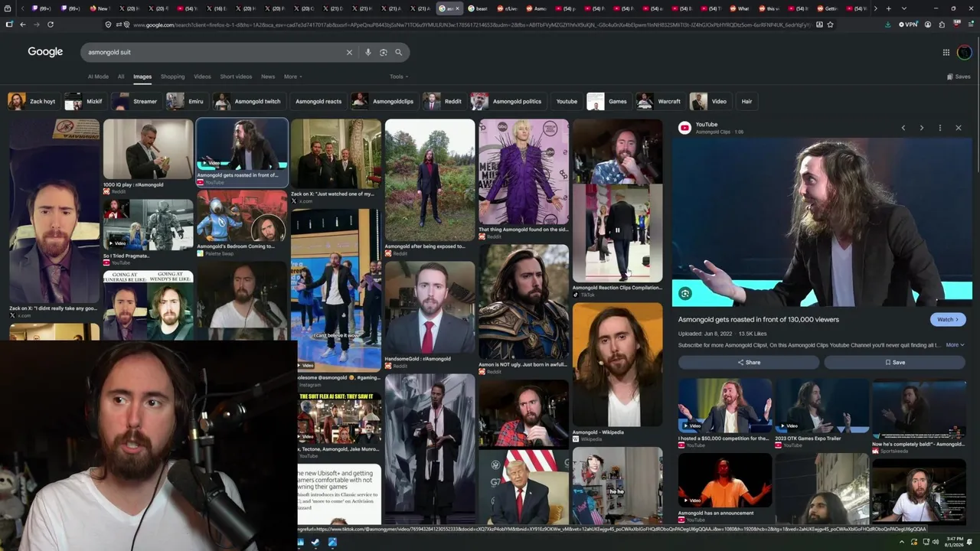Close the image preview panel
The width and height of the screenshot is (980, 551).
[x=959, y=128]
